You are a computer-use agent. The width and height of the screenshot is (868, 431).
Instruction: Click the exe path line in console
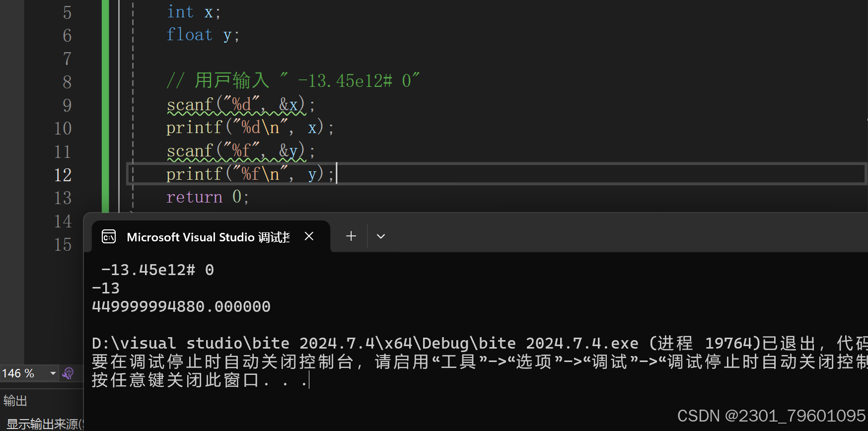tap(480, 343)
